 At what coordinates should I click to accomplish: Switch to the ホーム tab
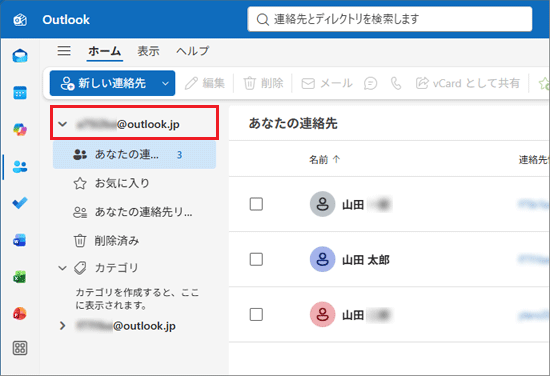pos(105,51)
